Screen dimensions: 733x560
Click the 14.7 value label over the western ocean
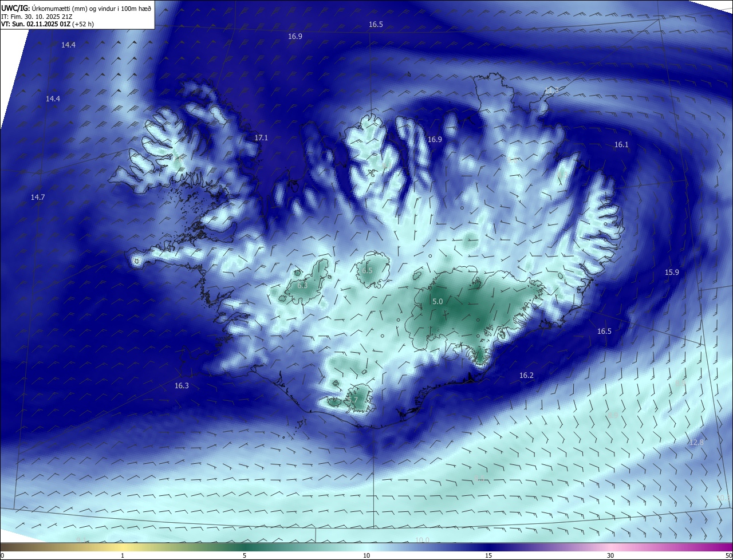pos(38,197)
